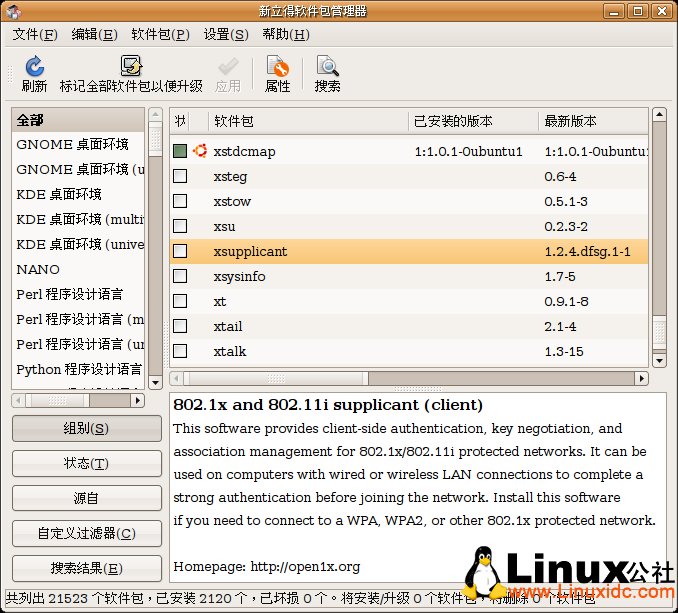Select the xsu package name
The image size is (678, 613).
pyautogui.click(x=224, y=227)
